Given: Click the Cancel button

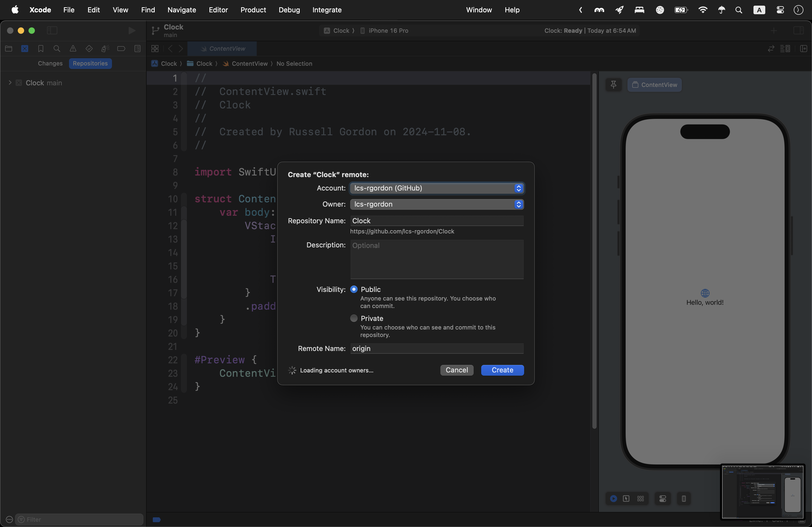Looking at the screenshot, I should click(456, 370).
